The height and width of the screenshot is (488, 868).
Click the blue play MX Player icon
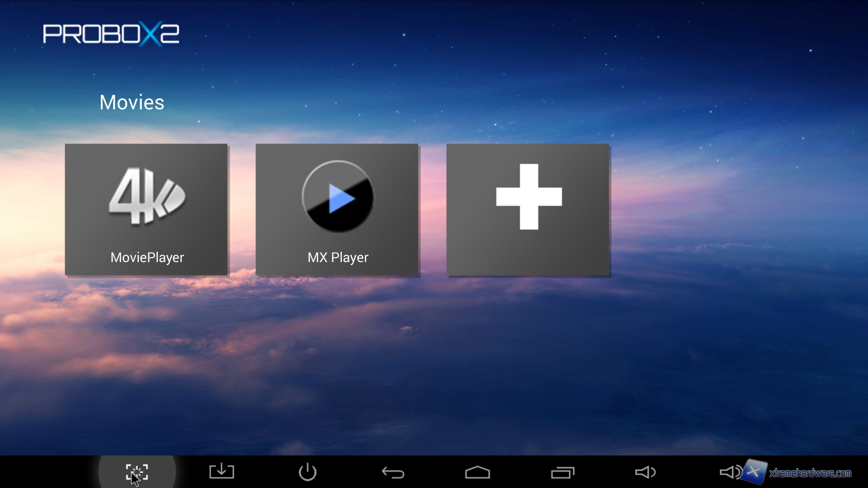point(338,197)
